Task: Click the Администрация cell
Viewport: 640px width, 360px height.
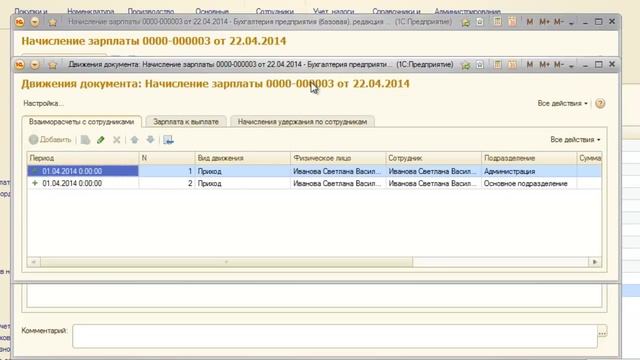Action: [x=529, y=171]
